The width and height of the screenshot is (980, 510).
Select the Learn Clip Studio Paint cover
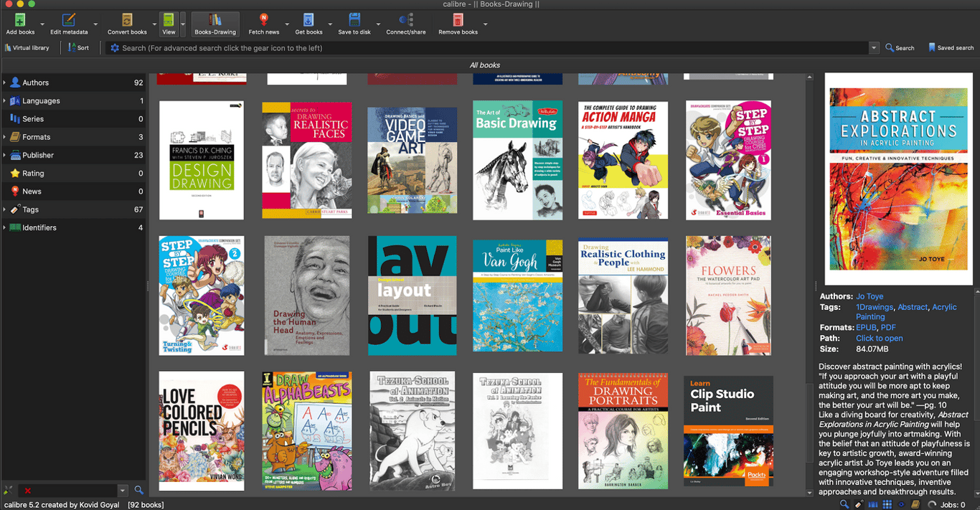click(729, 431)
